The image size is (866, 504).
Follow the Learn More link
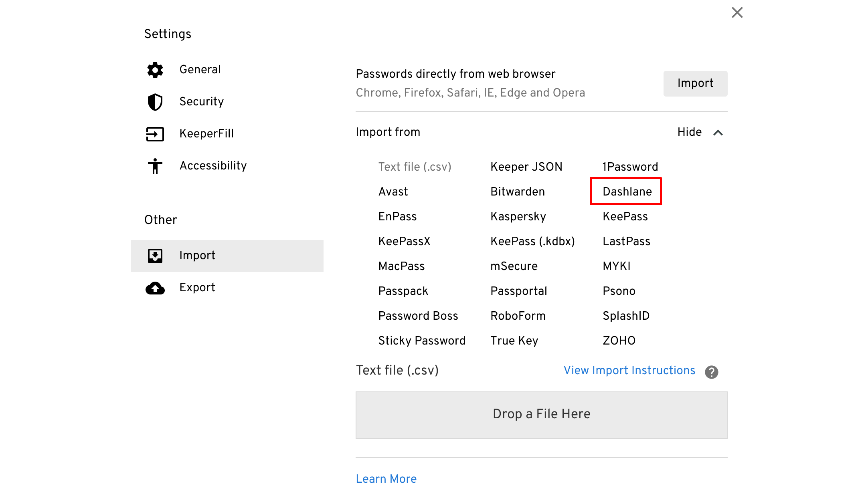(386, 479)
